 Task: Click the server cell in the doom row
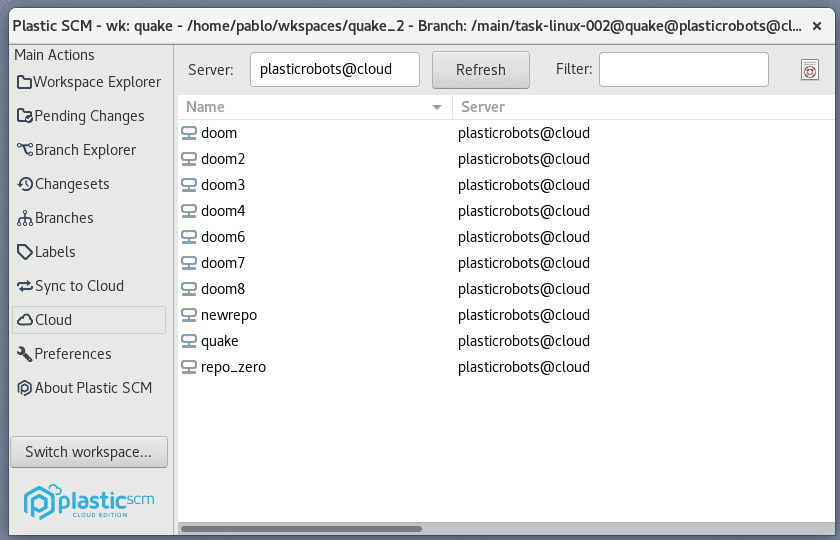tap(524, 133)
